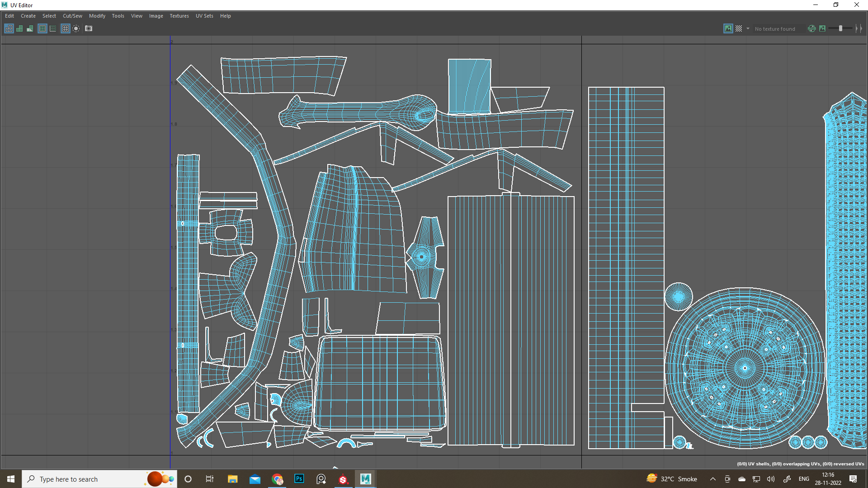Click the Meet Now tray icon
868x488 pixels.
click(727, 479)
